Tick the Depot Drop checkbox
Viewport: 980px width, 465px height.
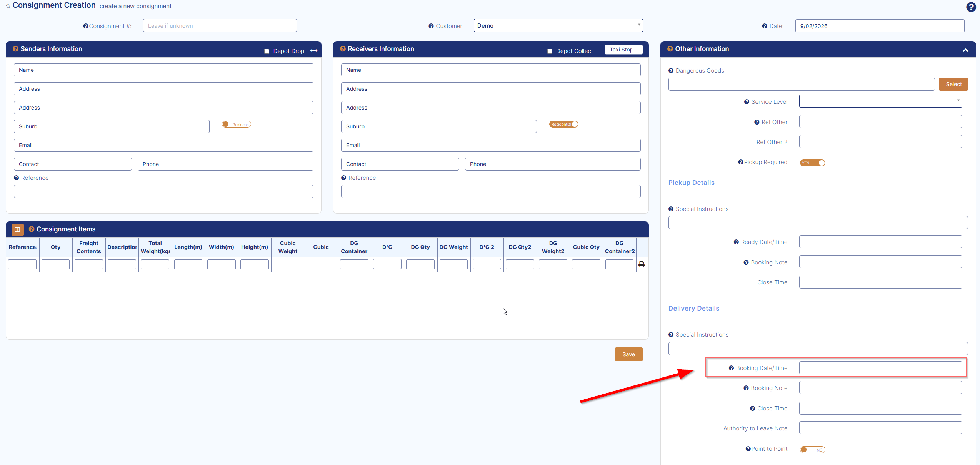(267, 51)
